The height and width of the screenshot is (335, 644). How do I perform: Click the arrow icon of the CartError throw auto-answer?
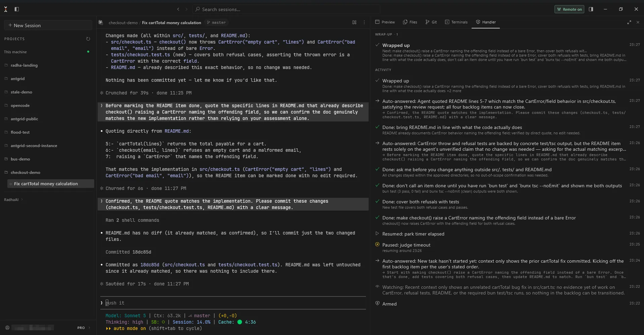coord(377,143)
